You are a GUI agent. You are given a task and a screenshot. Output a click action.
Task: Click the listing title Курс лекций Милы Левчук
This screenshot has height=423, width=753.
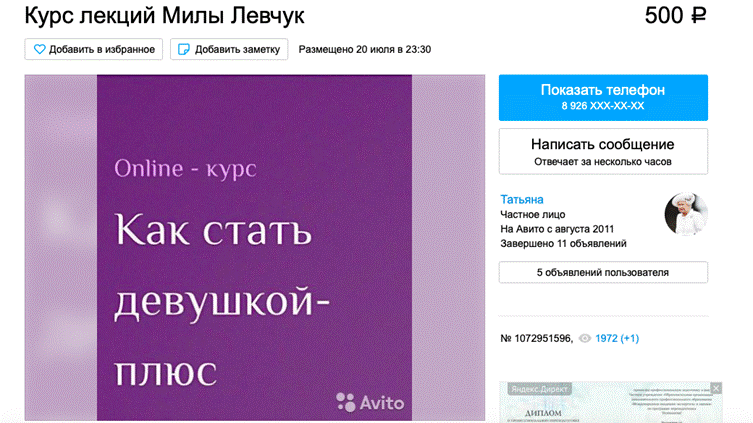165,16
